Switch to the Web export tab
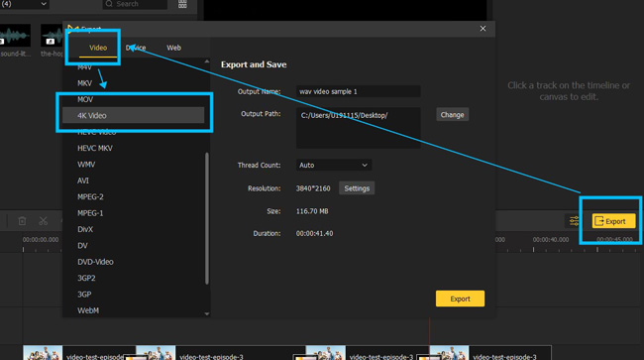 click(x=173, y=48)
